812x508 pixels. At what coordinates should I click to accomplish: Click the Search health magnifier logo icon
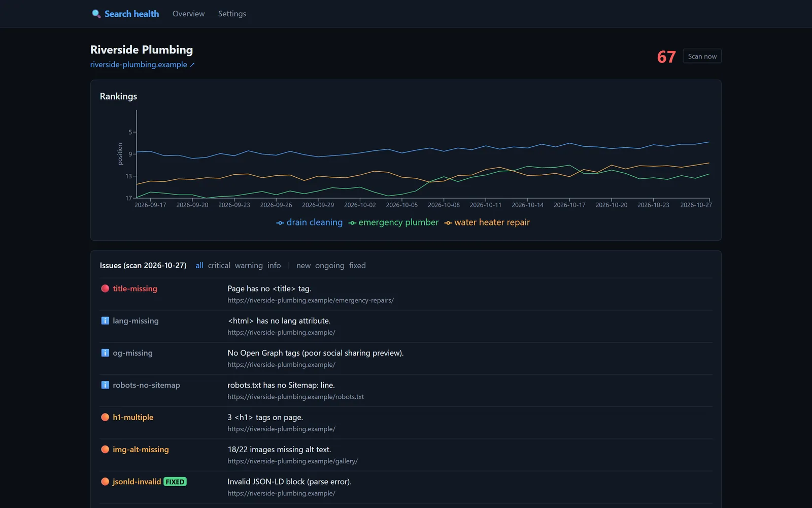click(x=96, y=14)
